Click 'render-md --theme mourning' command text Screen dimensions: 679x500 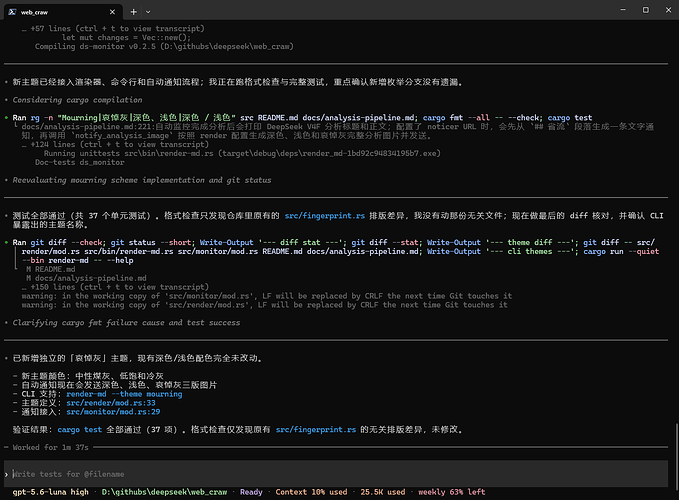tap(124, 394)
